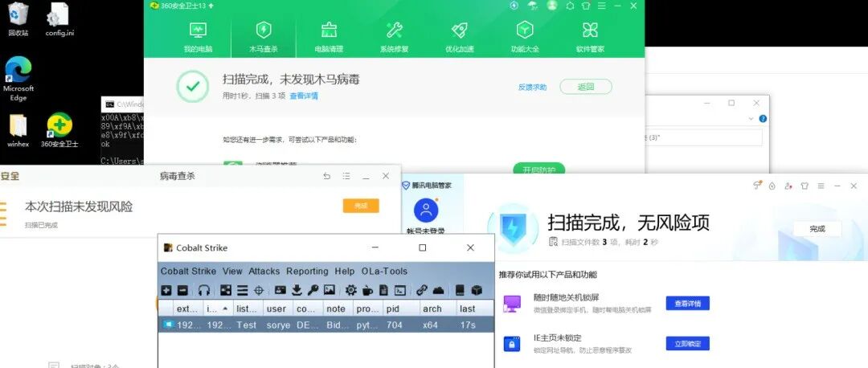Open 电脑清理 tab in 360安全卫士
Screen dimensions: 868x368
pos(329,38)
